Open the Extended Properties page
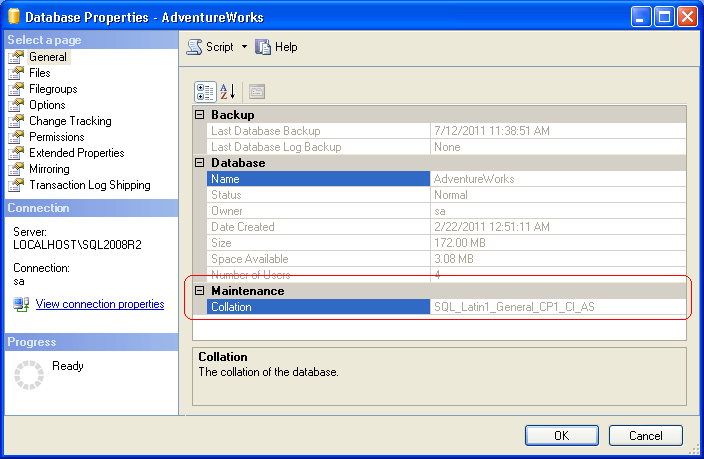Screen dimensions: 704x459 [76, 153]
